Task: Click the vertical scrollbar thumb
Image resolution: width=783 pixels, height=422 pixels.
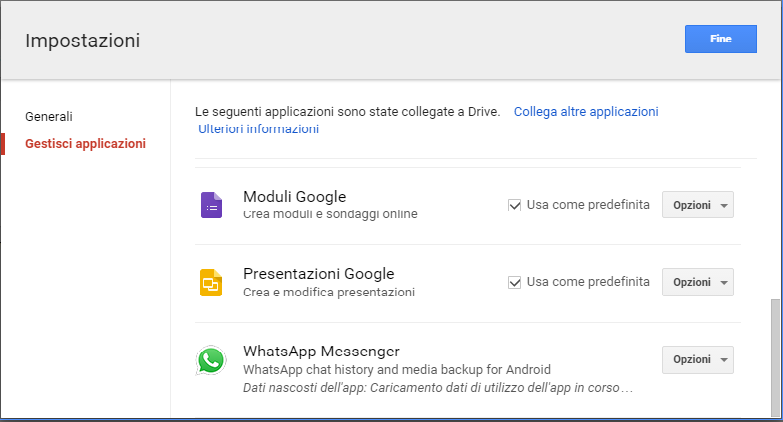Action: click(775, 358)
